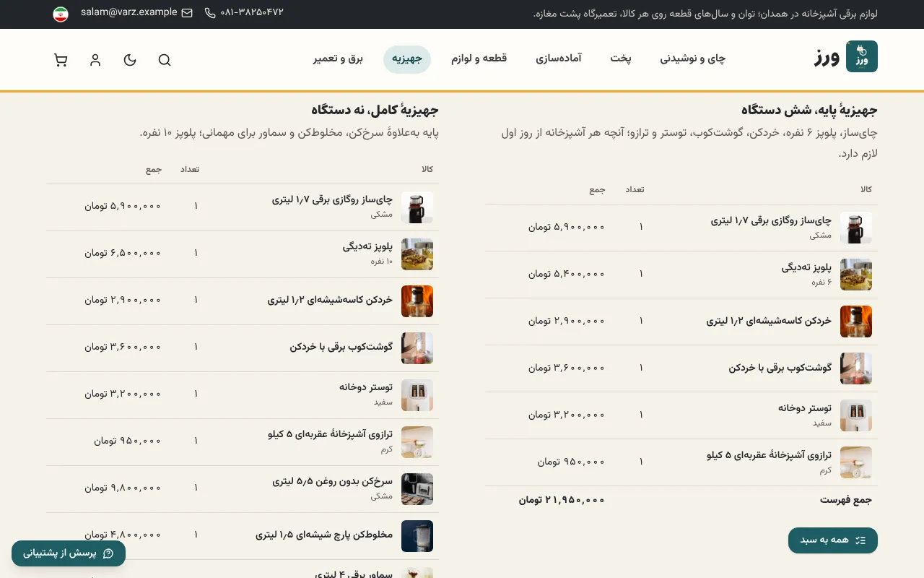The height and width of the screenshot is (578, 924).
Task: Open the ۱۰ نفره rice cooker thumbnail
Action: point(417,254)
